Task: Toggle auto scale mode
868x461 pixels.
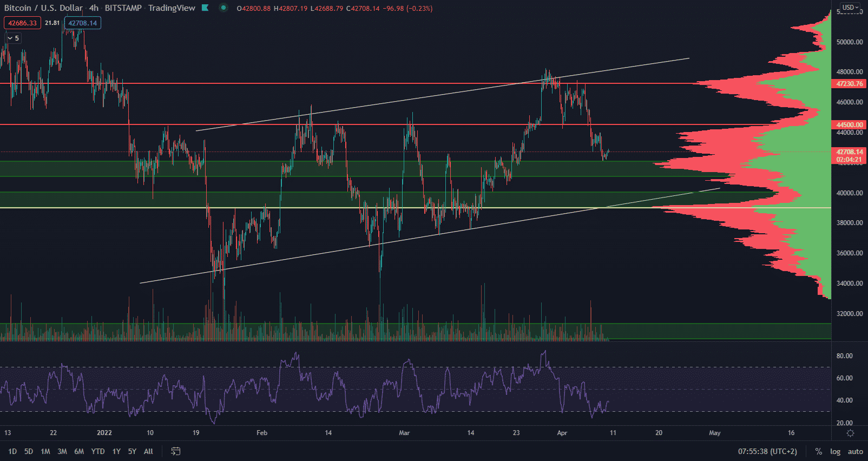Action: pos(855,451)
